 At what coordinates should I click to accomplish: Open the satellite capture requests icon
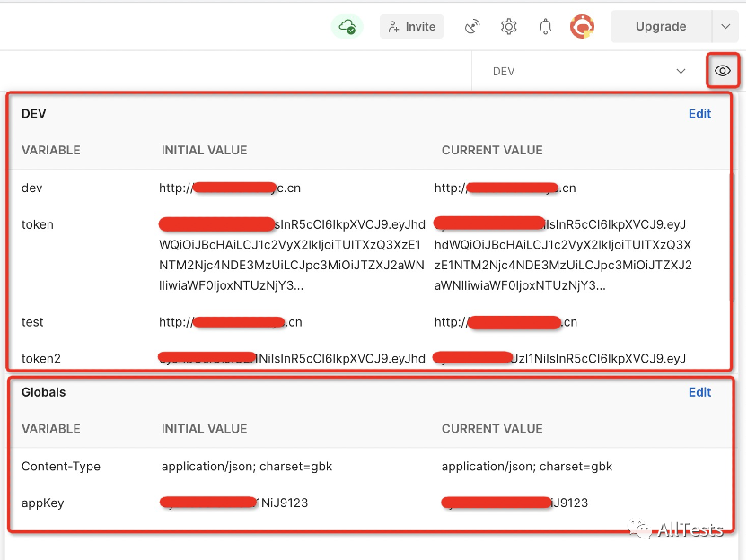(x=472, y=26)
